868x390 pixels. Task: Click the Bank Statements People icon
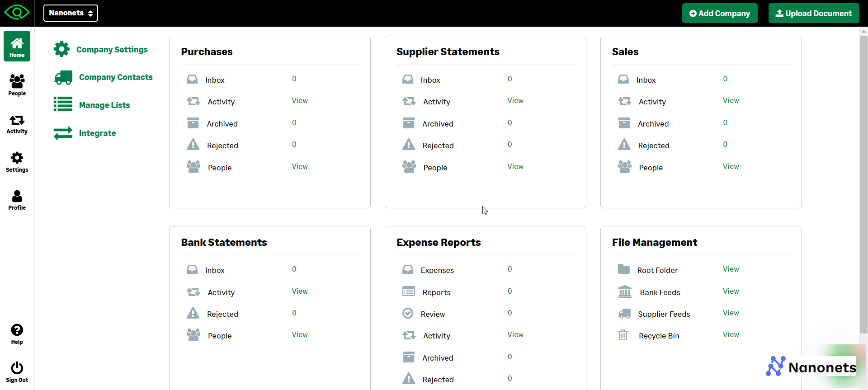[193, 335]
